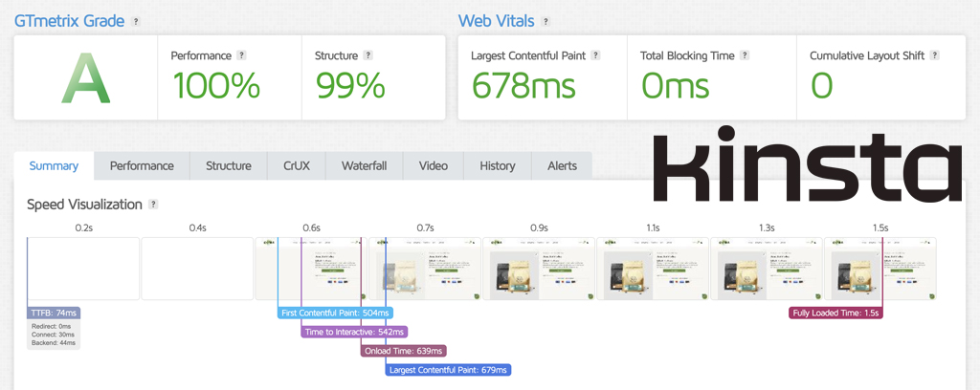The width and height of the screenshot is (980, 390).
Task: Click the Structure score question mark icon
Action: coord(368,54)
